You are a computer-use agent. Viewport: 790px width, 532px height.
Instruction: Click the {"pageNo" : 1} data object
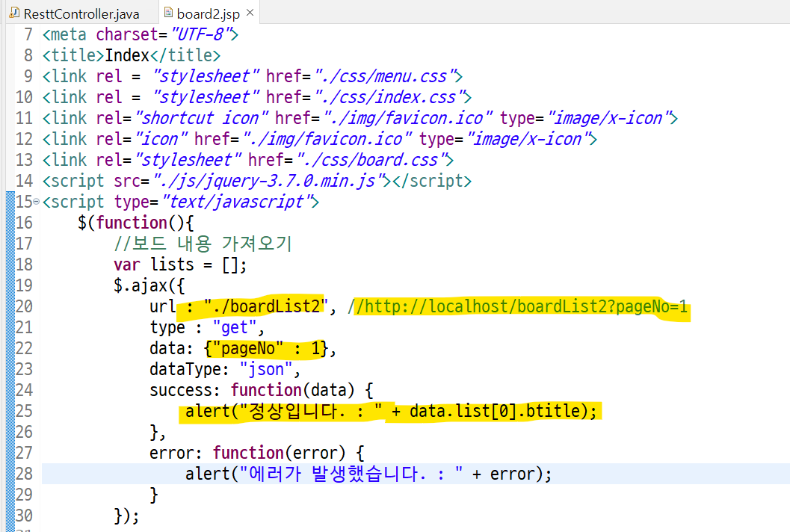[x=267, y=348]
